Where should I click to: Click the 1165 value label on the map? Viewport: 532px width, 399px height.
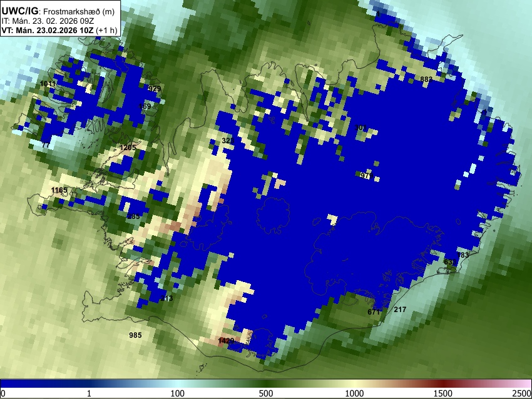click(59, 190)
